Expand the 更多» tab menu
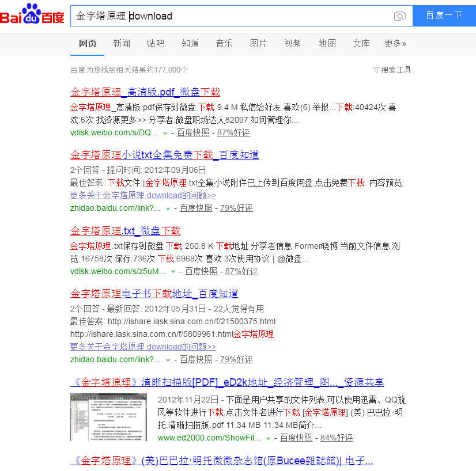 coord(395,44)
